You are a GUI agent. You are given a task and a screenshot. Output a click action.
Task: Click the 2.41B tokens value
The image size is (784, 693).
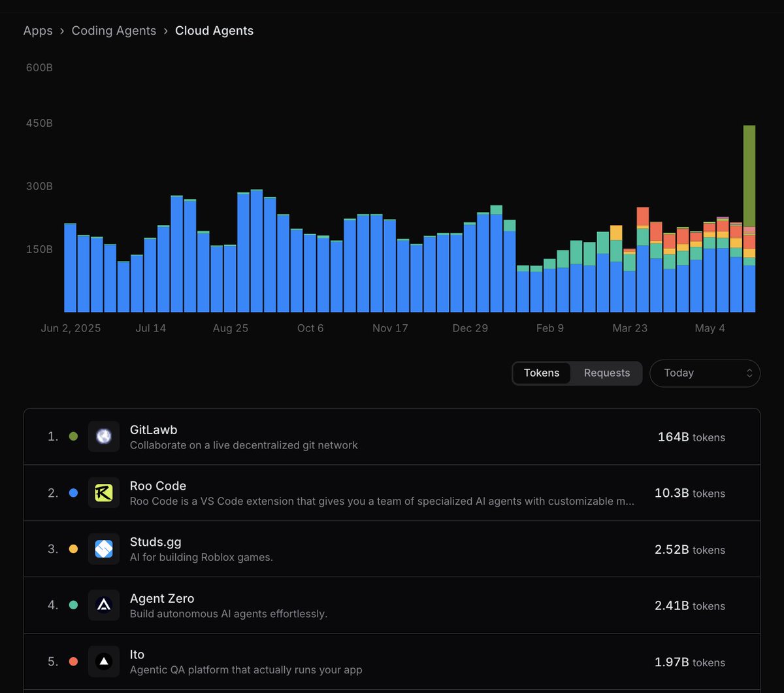coord(690,606)
